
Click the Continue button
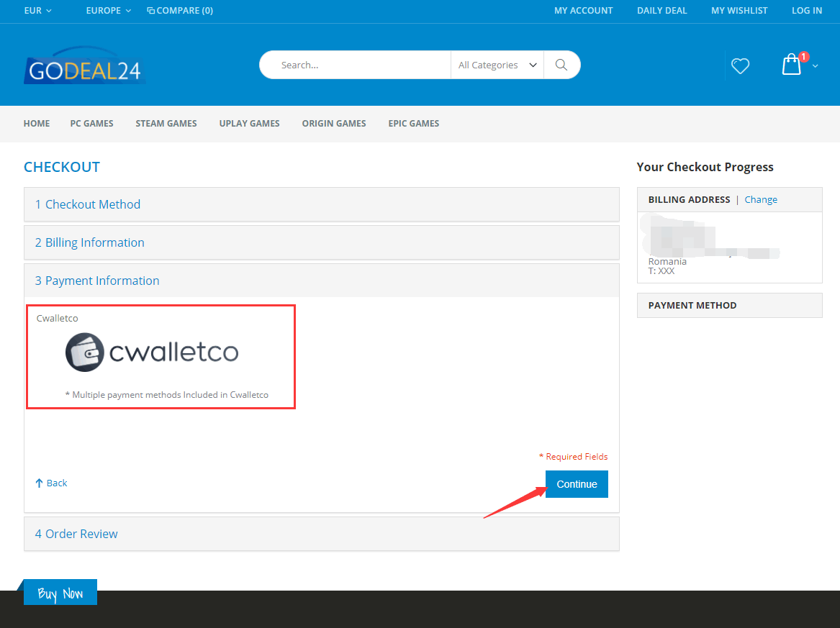(x=577, y=484)
